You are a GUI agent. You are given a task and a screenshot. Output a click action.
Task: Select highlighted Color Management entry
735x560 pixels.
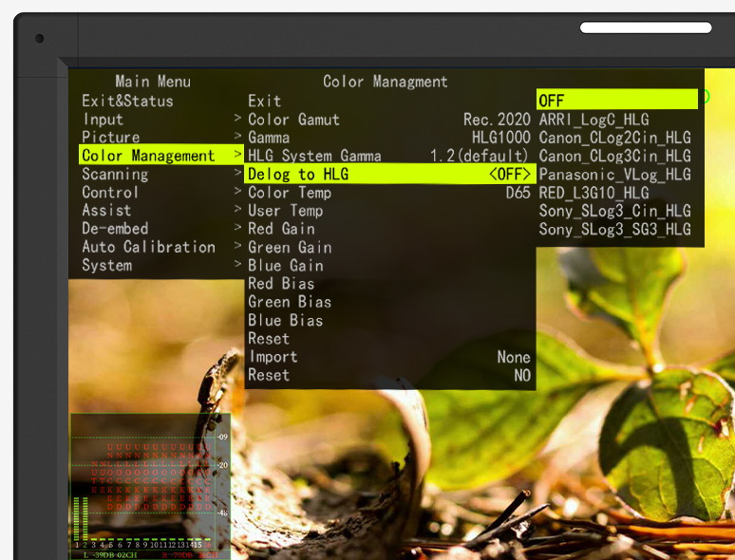160,155
